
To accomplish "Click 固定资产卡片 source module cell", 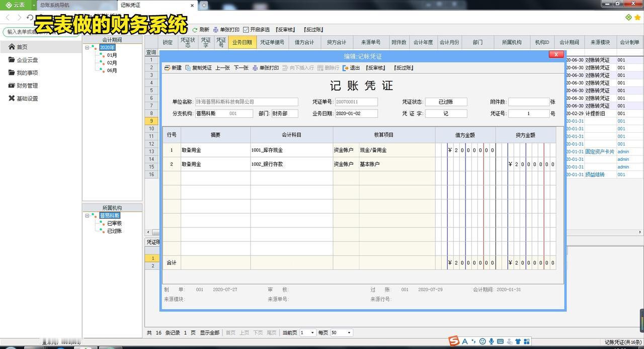I will tap(600, 151).
